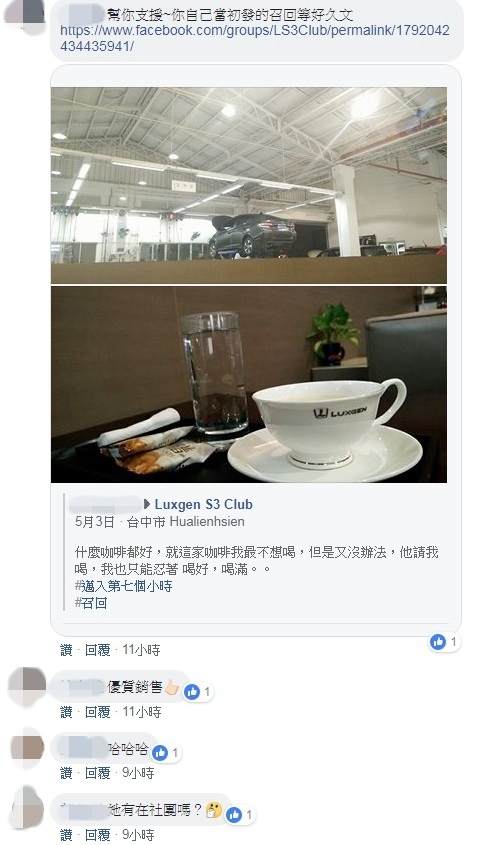Open hashtag #邁入第七個小時
Screen dimensions: 498x845
[123, 586]
